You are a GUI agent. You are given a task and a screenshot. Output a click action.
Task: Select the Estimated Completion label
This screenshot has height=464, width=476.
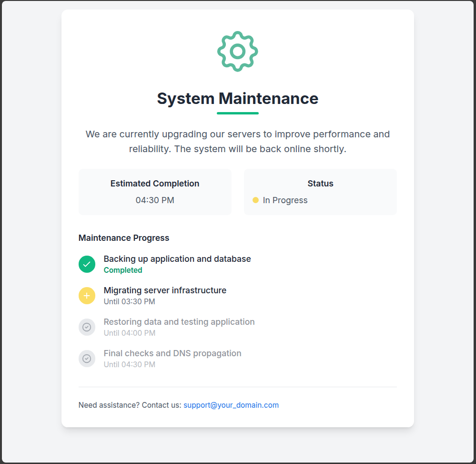tap(155, 184)
